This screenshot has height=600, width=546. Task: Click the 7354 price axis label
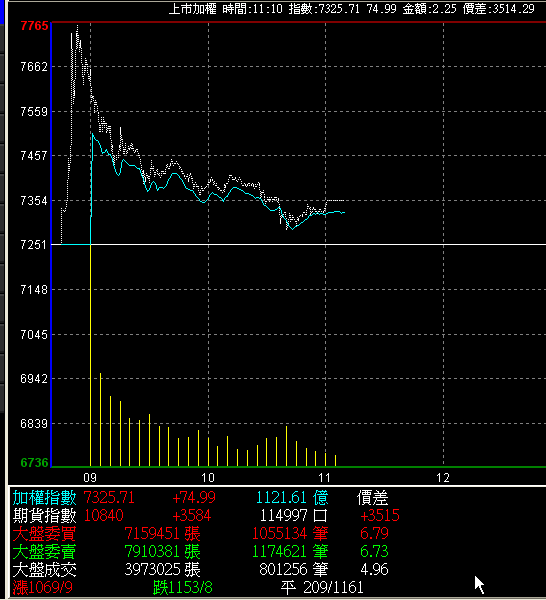pos(34,201)
